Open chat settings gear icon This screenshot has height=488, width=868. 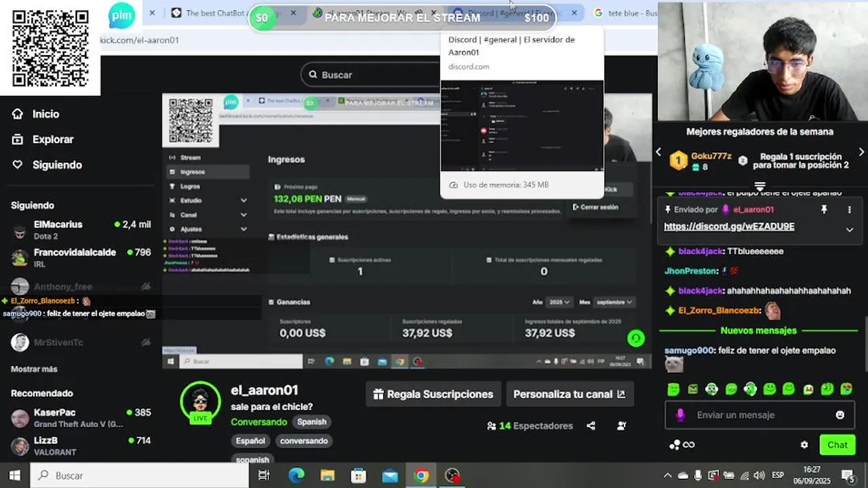tap(804, 445)
